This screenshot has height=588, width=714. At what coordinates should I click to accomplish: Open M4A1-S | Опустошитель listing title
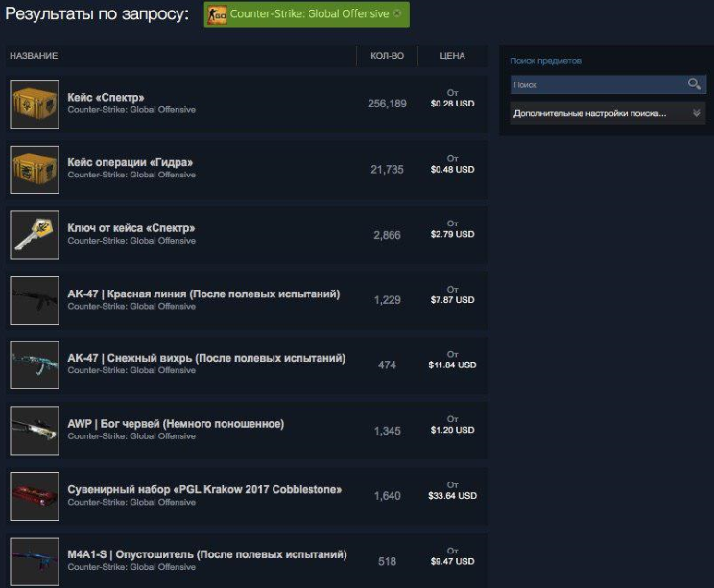(207, 554)
